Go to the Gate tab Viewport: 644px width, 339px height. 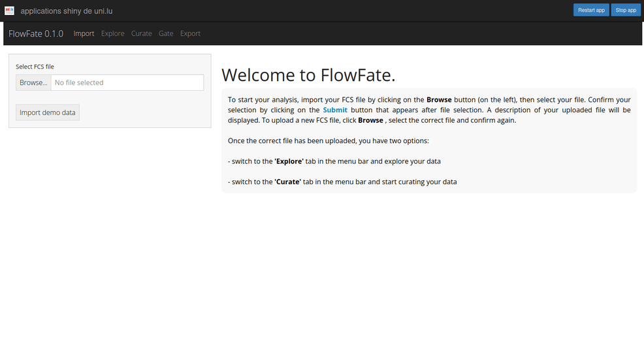166,34
